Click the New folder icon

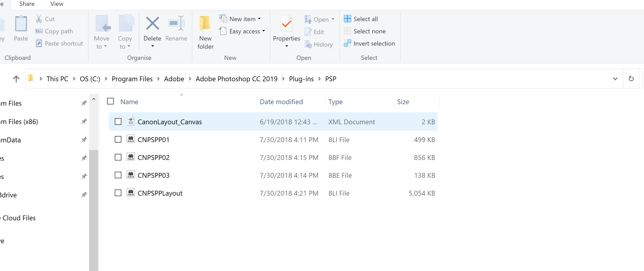pos(205,24)
